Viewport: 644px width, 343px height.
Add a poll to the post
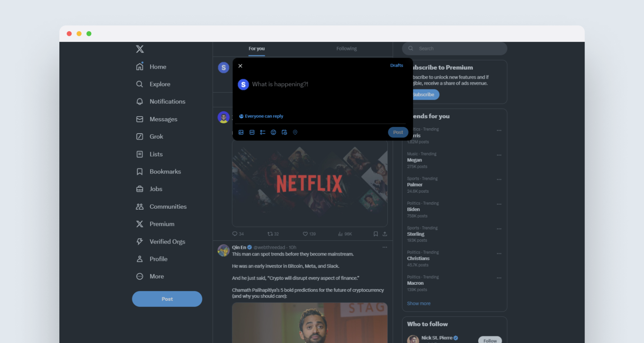pos(263,132)
